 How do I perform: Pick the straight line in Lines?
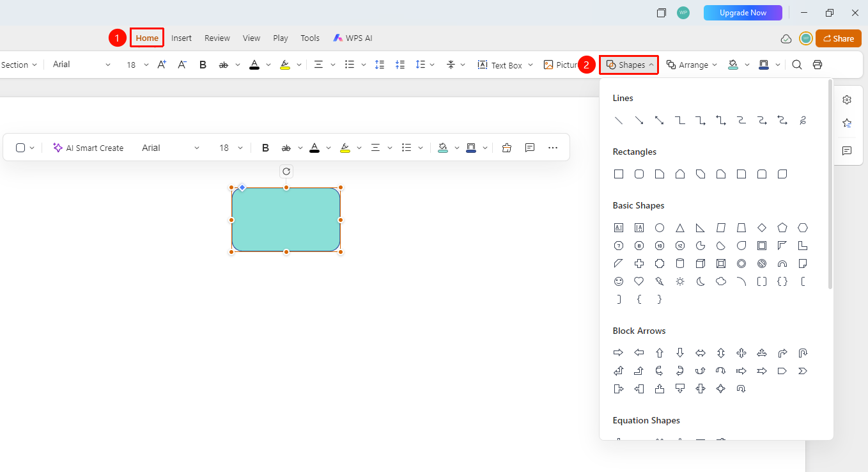point(618,120)
